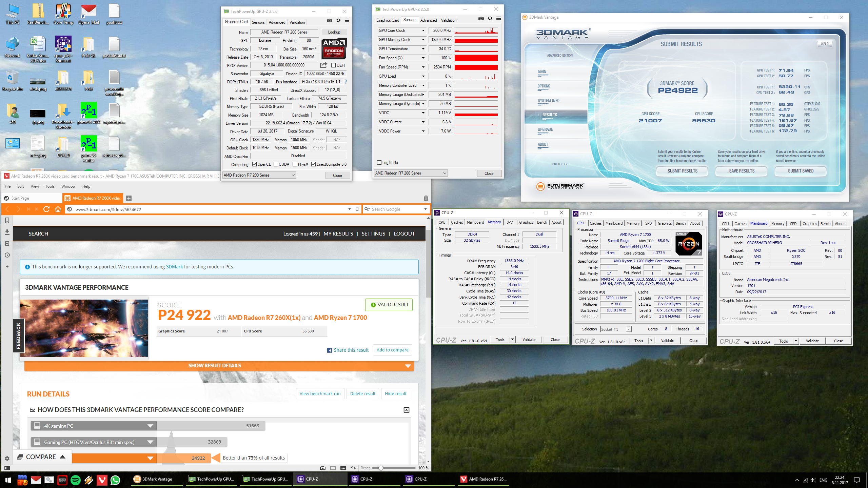Image resolution: width=868 pixels, height=488 pixels.
Task: Click the screenshot camera icon in left GPU-Z window
Action: (329, 21)
